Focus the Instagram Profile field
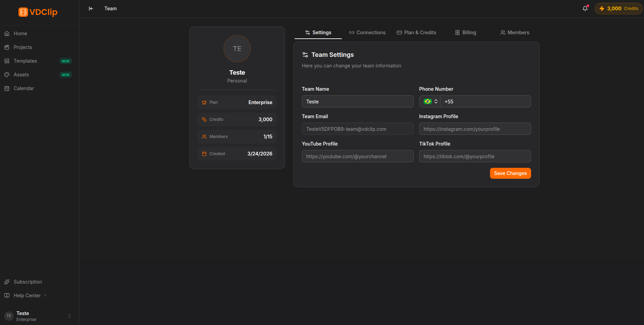Viewport: 644px width, 325px height. click(x=475, y=129)
